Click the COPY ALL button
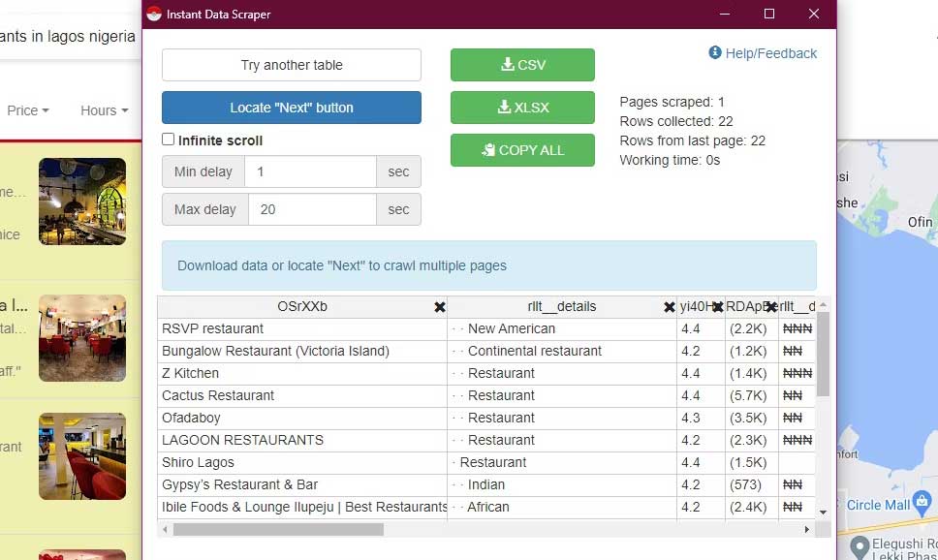The height and width of the screenshot is (560, 938). 522,150
